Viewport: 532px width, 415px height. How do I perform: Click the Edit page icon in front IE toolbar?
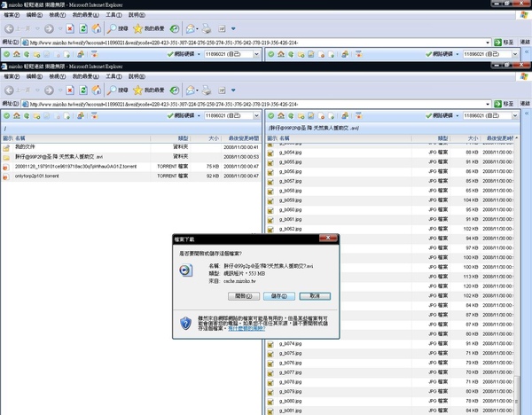(x=222, y=90)
